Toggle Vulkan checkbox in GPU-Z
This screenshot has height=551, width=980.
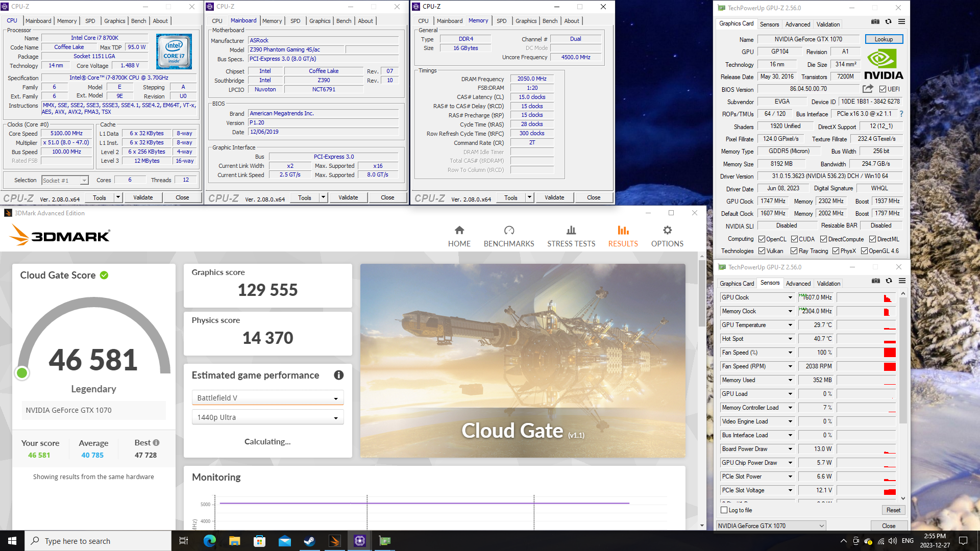pos(762,251)
